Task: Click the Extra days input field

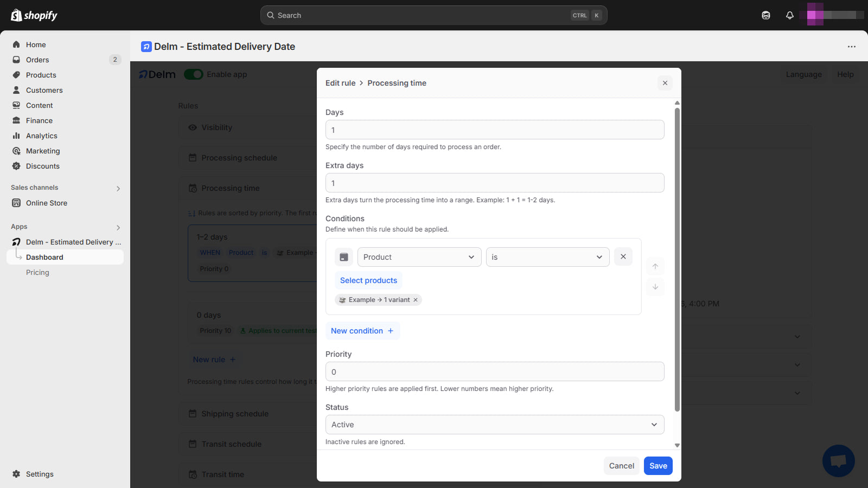Action: coord(495,183)
